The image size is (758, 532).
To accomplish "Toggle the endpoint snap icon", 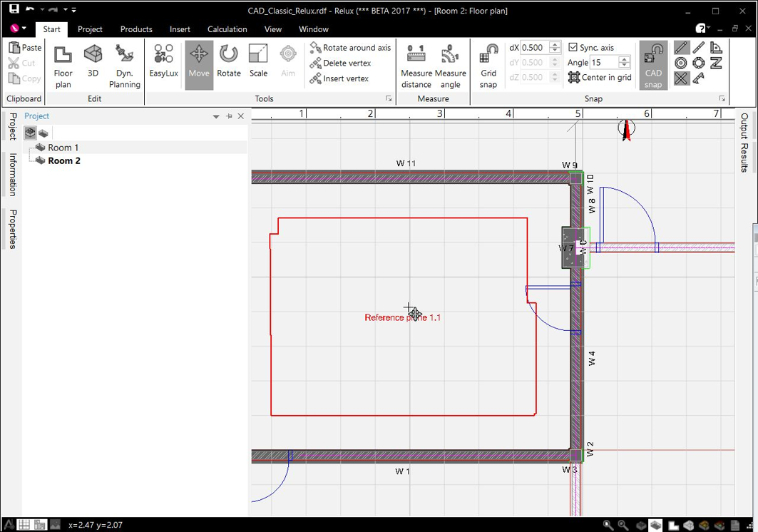I will coord(681,47).
